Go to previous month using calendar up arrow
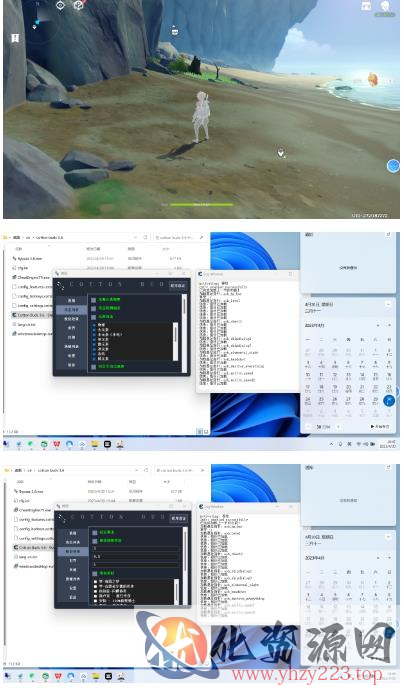This screenshot has width=404, height=688. [x=378, y=326]
